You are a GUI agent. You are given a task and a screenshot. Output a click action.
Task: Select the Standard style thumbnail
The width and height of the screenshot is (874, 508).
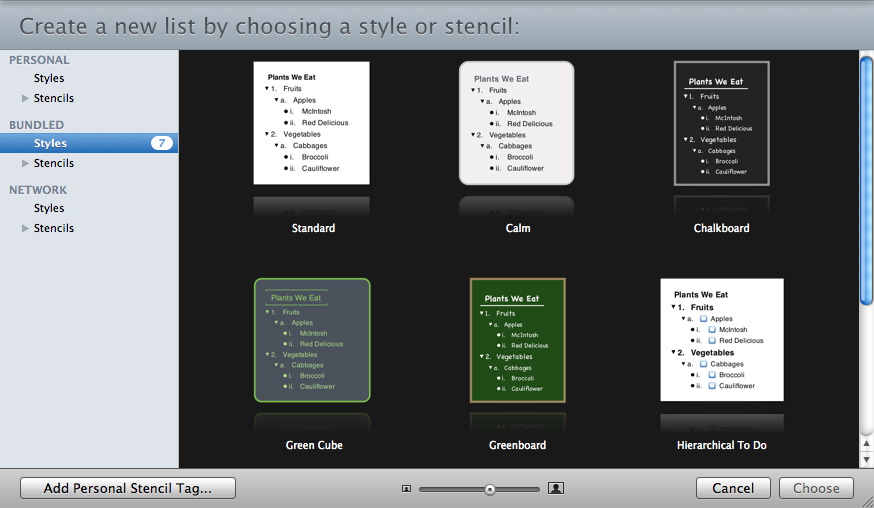point(311,123)
